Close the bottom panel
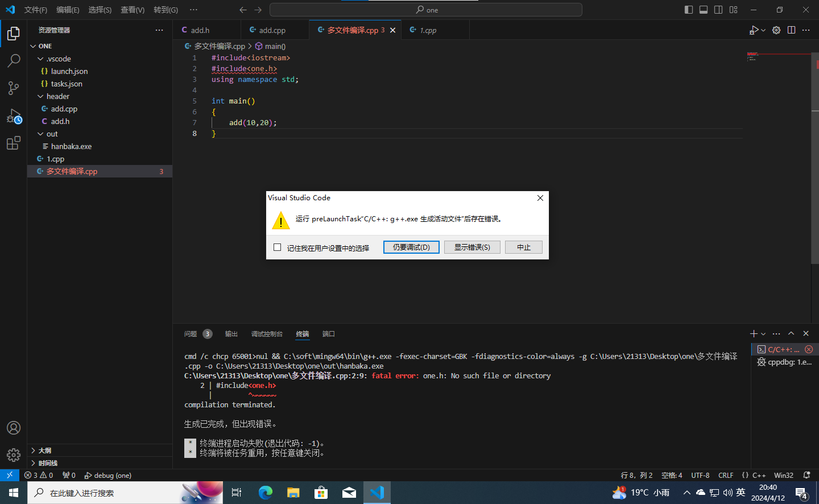This screenshot has height=504, width=819. click(x=806, y=333)
